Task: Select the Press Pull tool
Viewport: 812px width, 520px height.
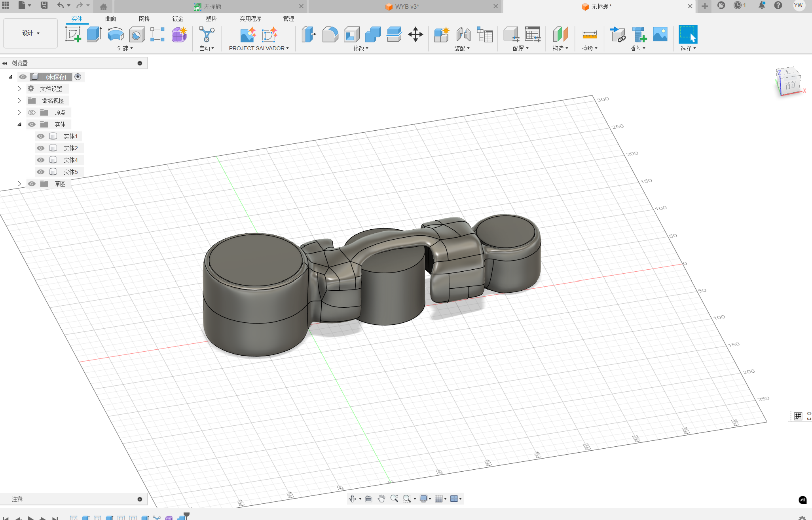Action: pos(309,34)
